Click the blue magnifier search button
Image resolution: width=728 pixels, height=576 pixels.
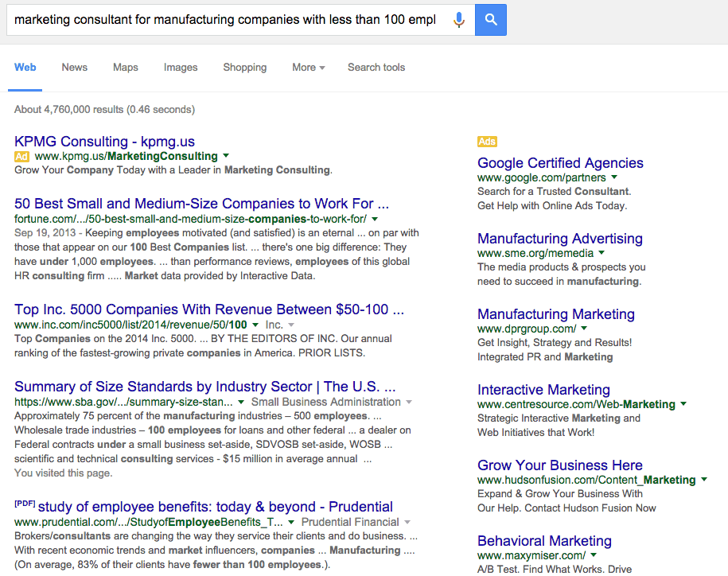pos(491,20)
